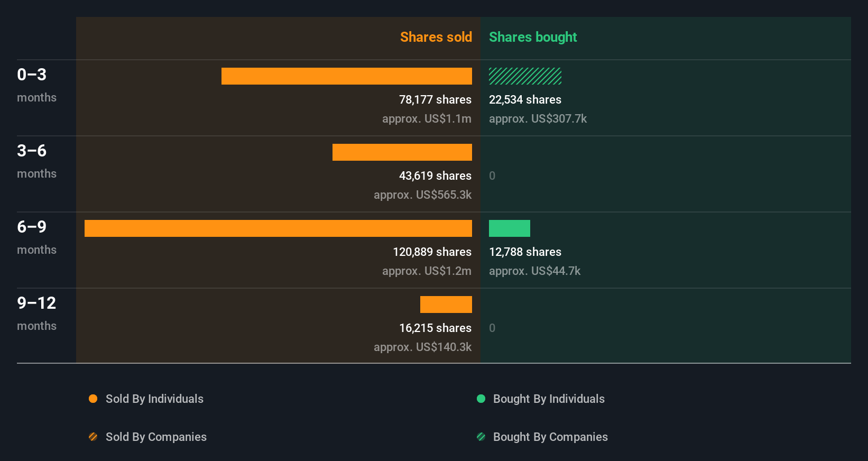Click the Shares sold column heading

436,37
